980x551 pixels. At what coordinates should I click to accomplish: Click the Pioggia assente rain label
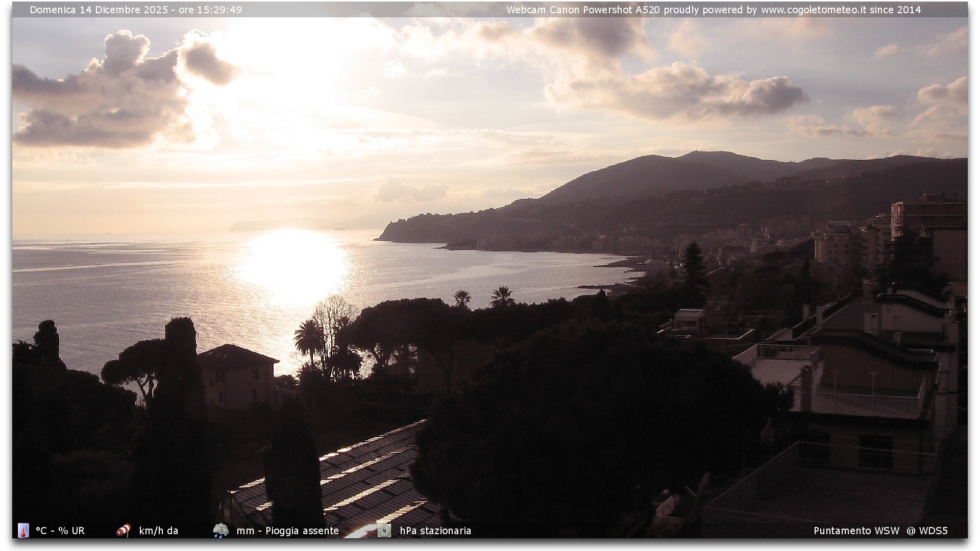pyautogui.click(x=302, y=531)
